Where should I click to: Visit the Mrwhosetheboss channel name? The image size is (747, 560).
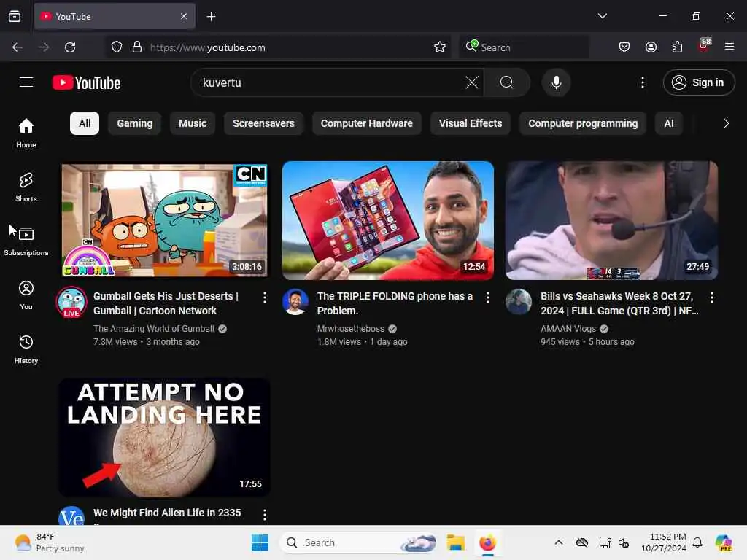tap(351, 329)
